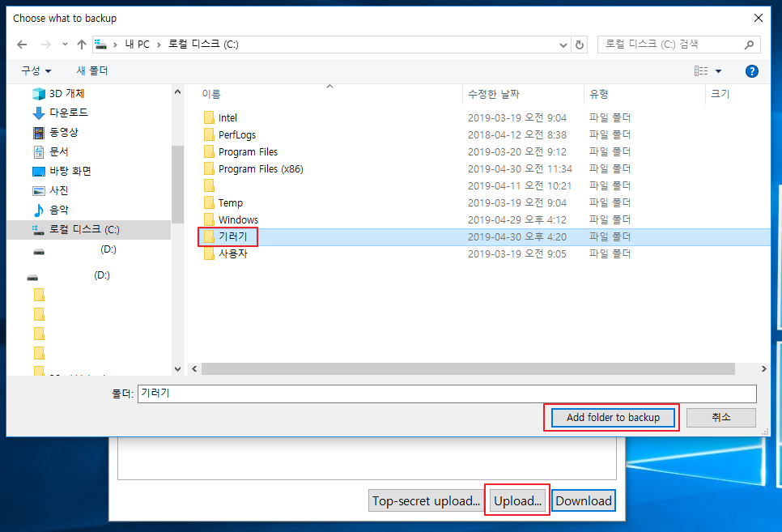Expand the address bar history dropdown
This screenshot has height=532, width=782.
point(563,45)
